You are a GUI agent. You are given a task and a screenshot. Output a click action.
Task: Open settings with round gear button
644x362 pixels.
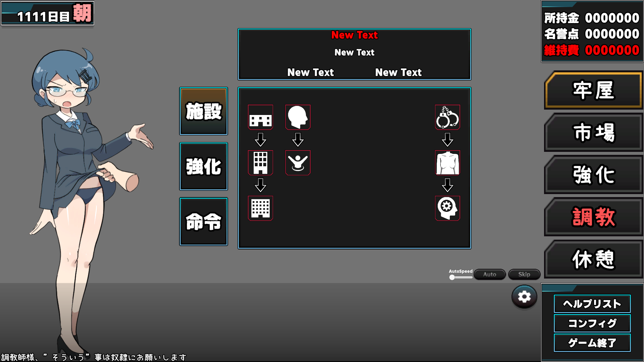coord(524,297)
